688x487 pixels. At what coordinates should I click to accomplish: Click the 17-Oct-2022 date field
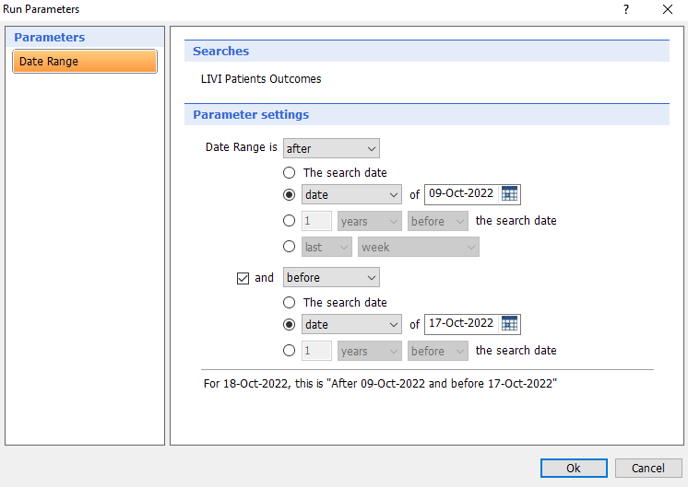(x=461, y=324)
